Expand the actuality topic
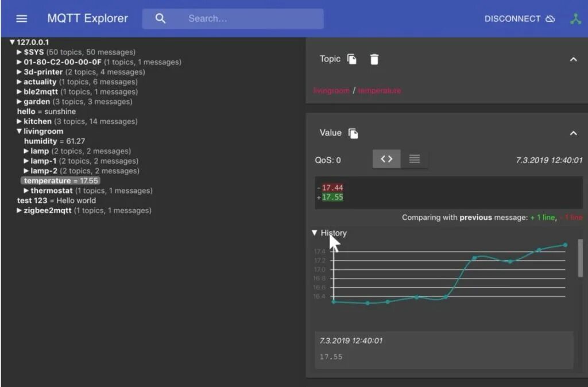The height and width of the screenshot is (387, 588). [x=19, y=82]
